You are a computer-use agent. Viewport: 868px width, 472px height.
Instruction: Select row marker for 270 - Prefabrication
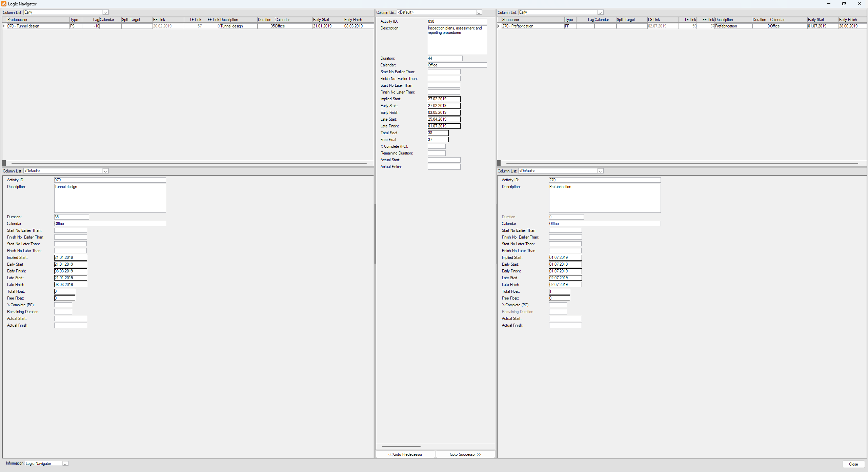point(499,26)
